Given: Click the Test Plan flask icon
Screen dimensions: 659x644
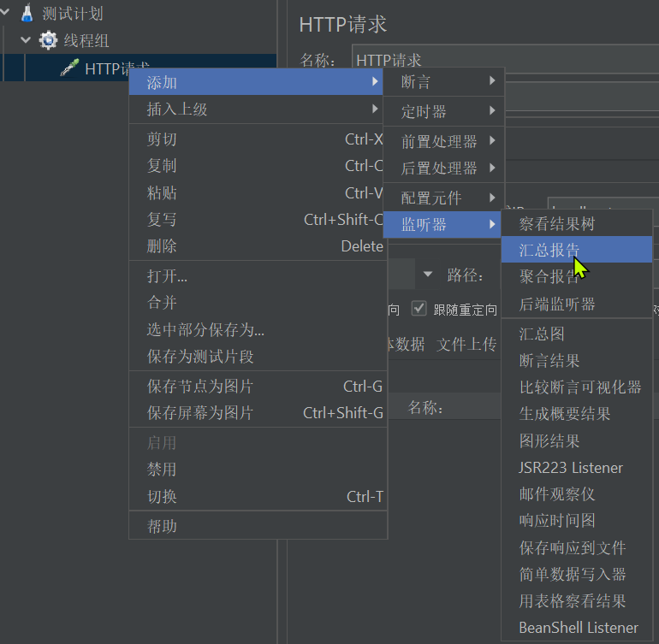Looking at the screenshot, I should point(27,14).
